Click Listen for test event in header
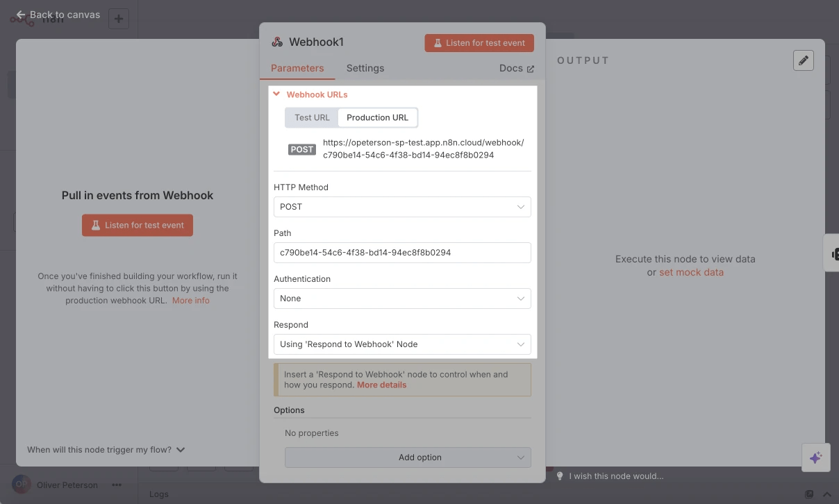Screen dimensions: 839x504 [x=479, y=43]
